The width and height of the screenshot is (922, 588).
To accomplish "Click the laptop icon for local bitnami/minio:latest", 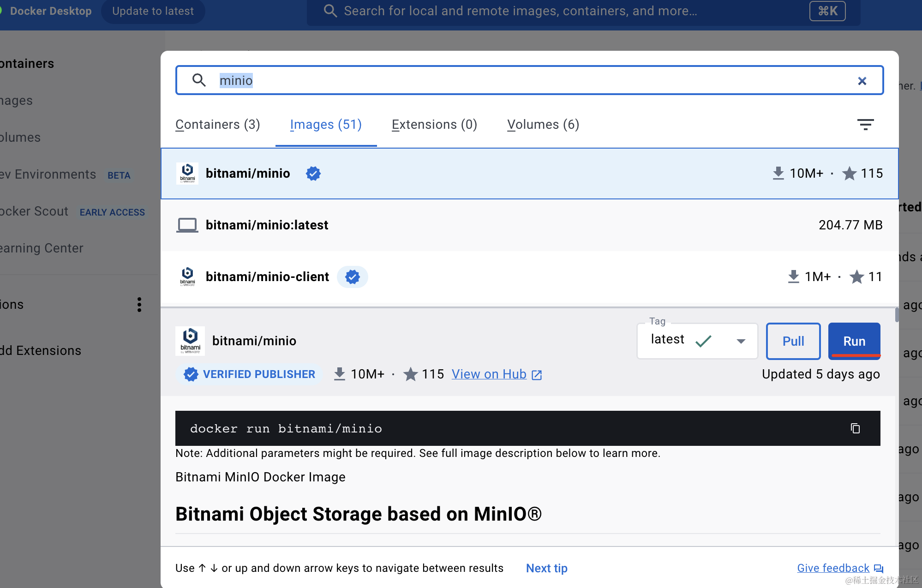I will tap(187, 225).
